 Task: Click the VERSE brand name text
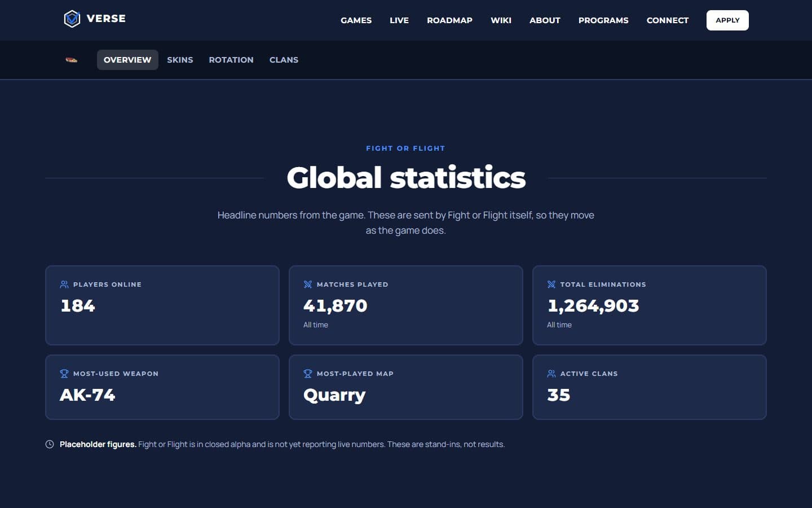tap(106, 19)
